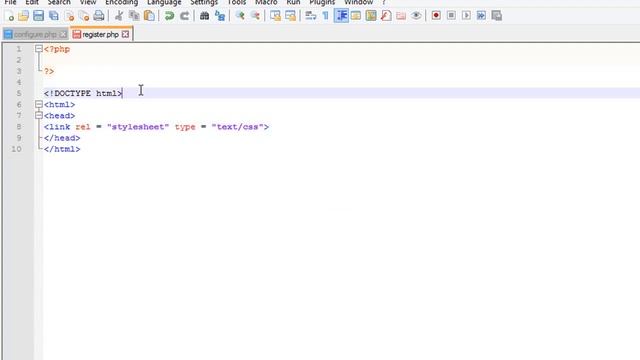The width and height of the screenshot is (640, 360).
Task: Open the Macro menu
Action: coord(266,2)
